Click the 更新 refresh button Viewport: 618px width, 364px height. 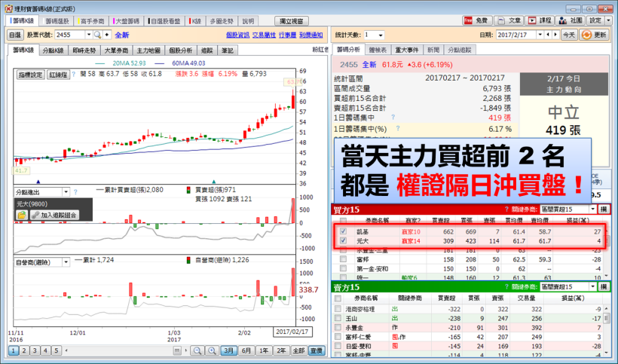coord(595,35)
